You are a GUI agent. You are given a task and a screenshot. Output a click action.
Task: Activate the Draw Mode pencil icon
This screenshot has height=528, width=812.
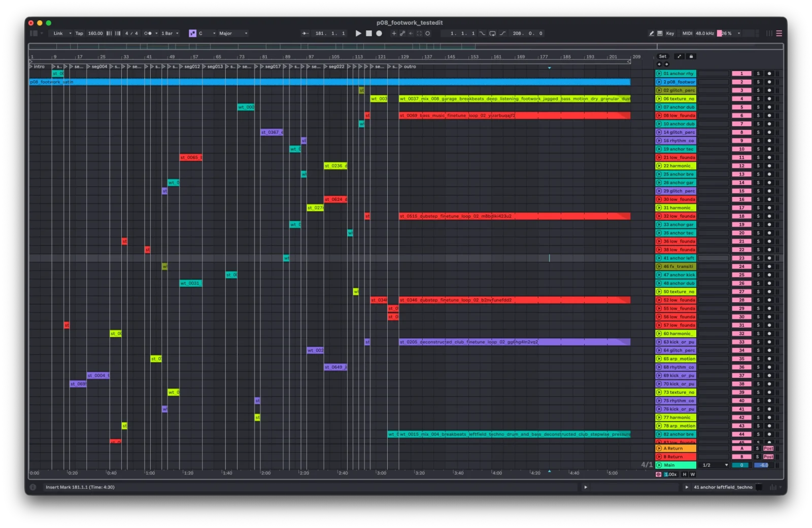point(652,33)
